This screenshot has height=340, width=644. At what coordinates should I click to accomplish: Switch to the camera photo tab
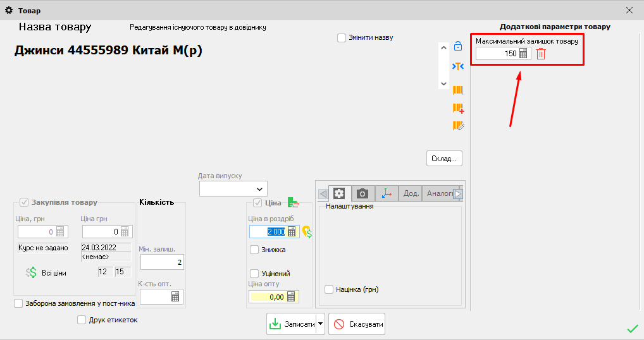coord(362,193)
